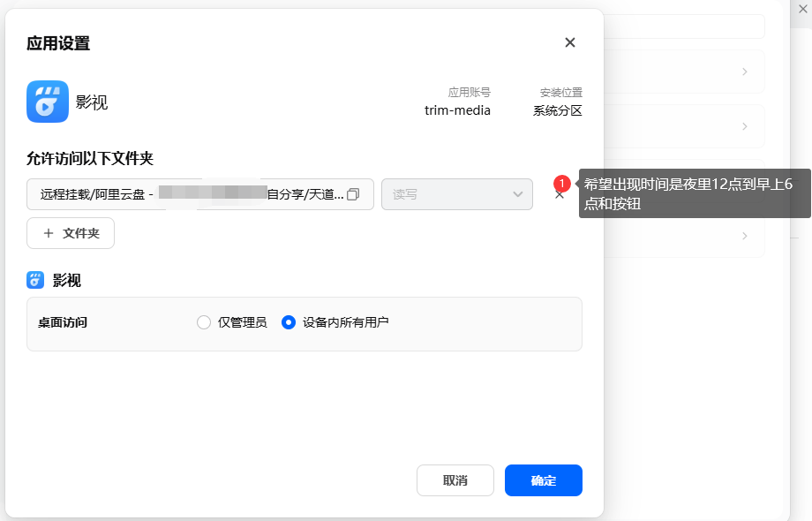
Task: Click the 确定 button
Action: (x=543, y=480)
